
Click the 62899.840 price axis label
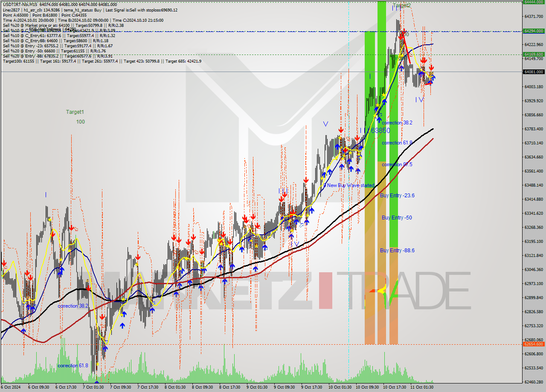coord(533,298)
